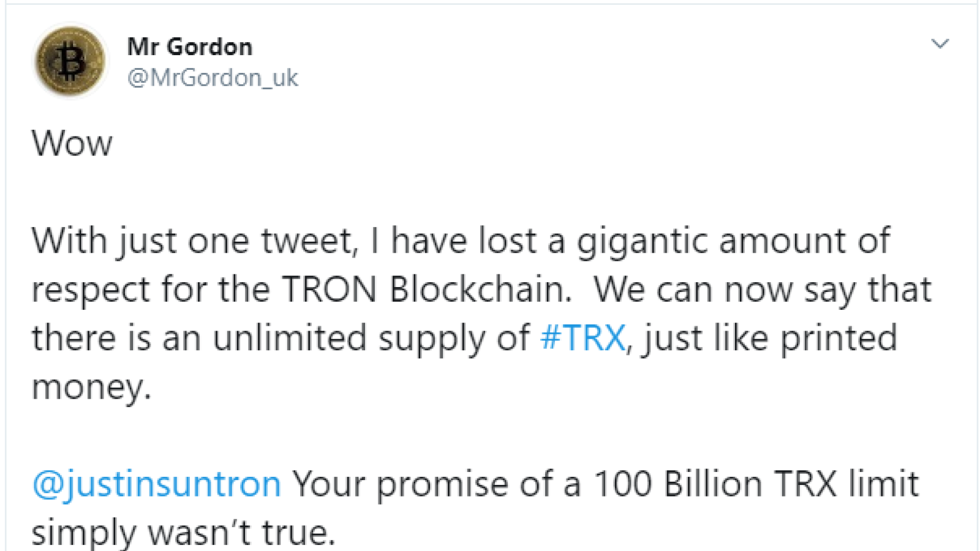
Task: Click the 'With just one tweet' sentence
Action: pyautogui.click(x=194, y=241)
